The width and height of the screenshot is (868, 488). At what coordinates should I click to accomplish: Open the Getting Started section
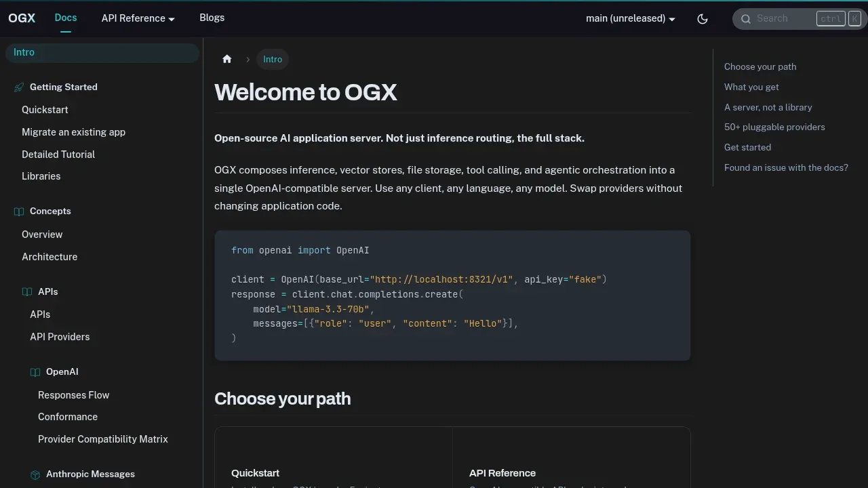pos(64,87)
